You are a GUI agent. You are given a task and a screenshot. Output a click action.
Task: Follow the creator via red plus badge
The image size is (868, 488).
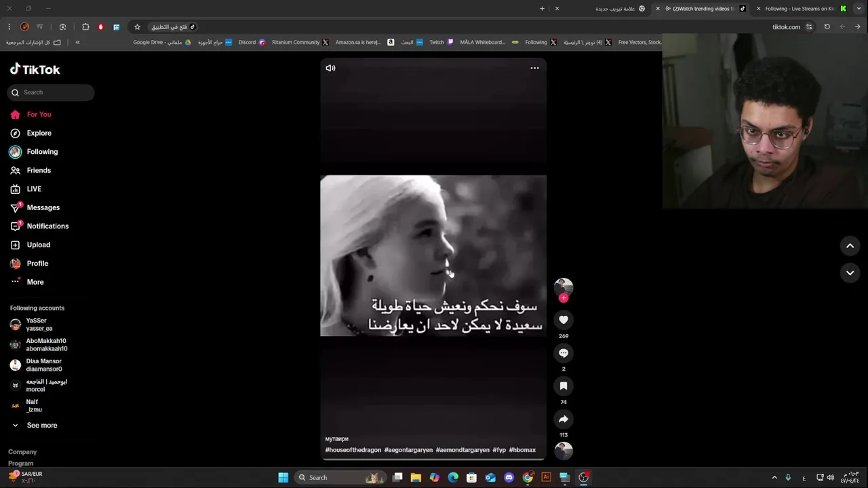[564, 298]
